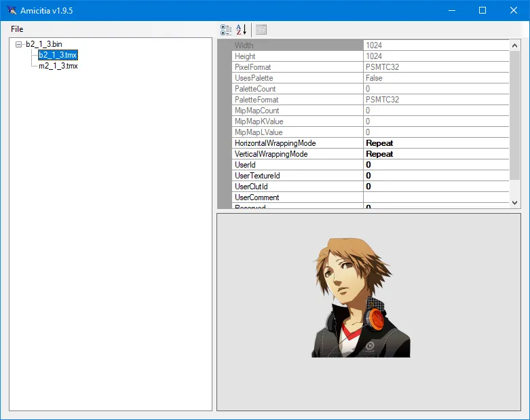Click the PSMTC32 PixelFormat value

(382, 67)
